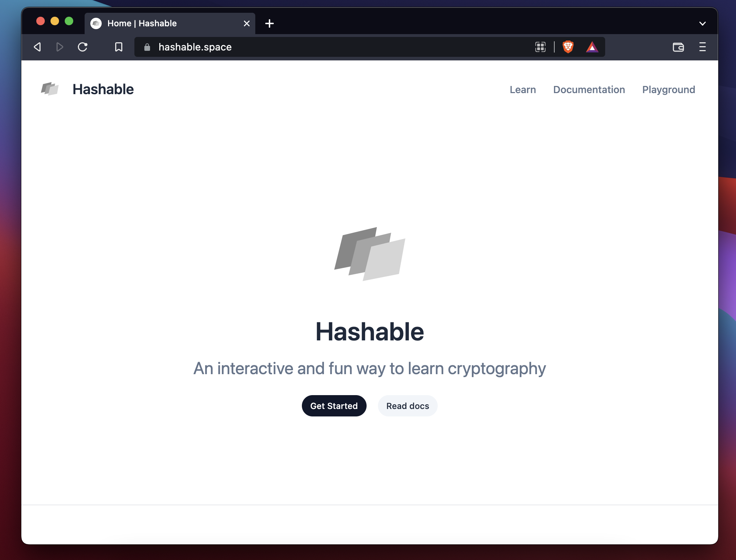Select the Home | Hashable tab
Image resolution: width=736 pixels, height=560 pixels.
170,23
